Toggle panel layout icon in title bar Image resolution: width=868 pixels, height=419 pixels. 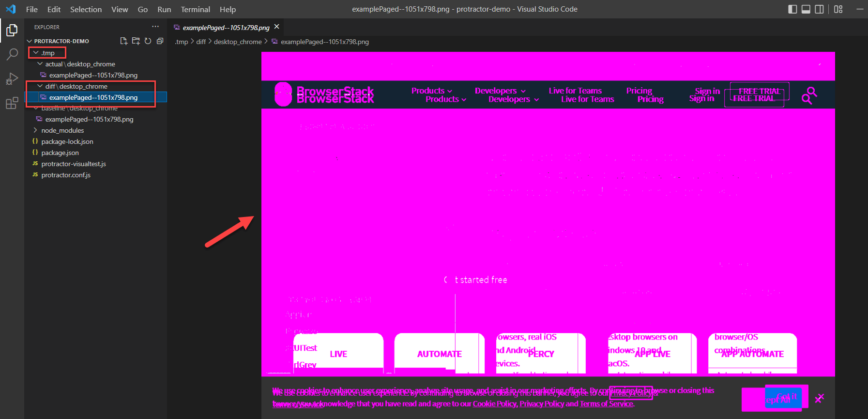[806, 9]
